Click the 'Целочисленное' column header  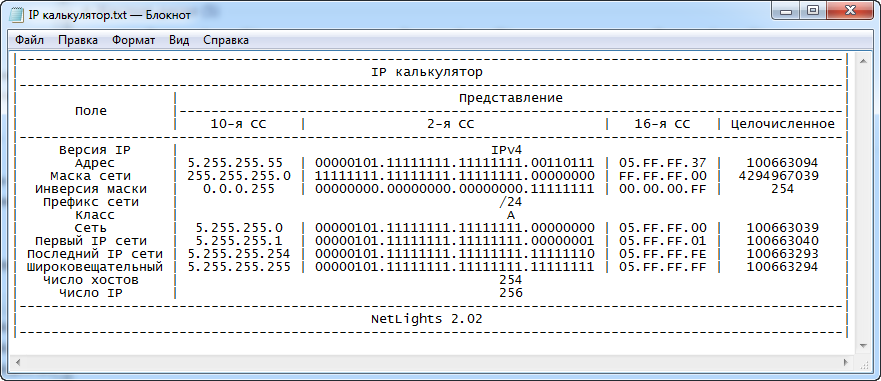click(x=782, y=124)
